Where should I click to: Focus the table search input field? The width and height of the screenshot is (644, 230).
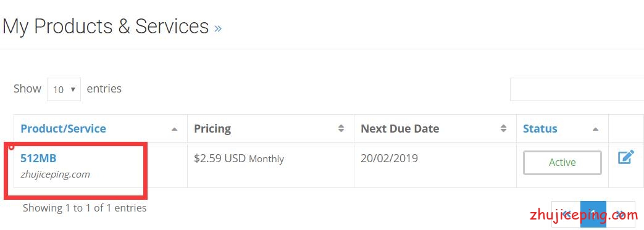[577, 89]
